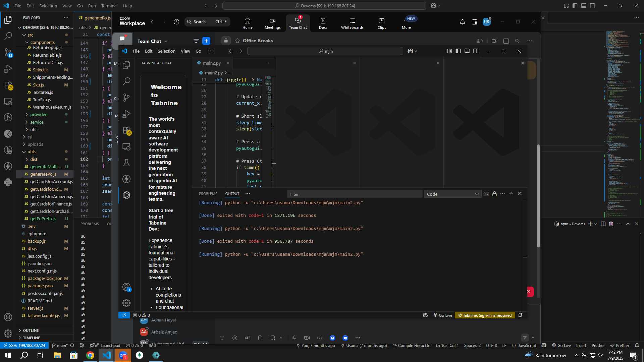Open Tabnine icon in inner activity bar
The height and width of the screenshot is (362, 644).
[126, 195]
